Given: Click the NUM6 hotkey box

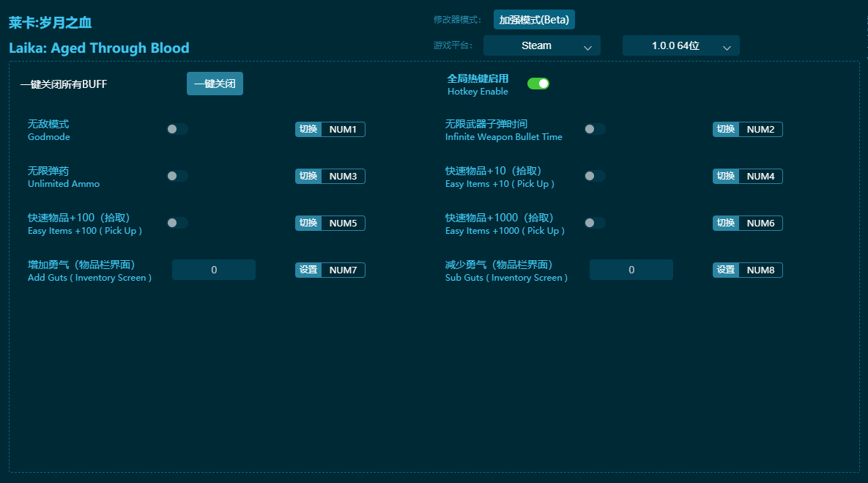Looking at the screenshot, I should coord(760,224).
